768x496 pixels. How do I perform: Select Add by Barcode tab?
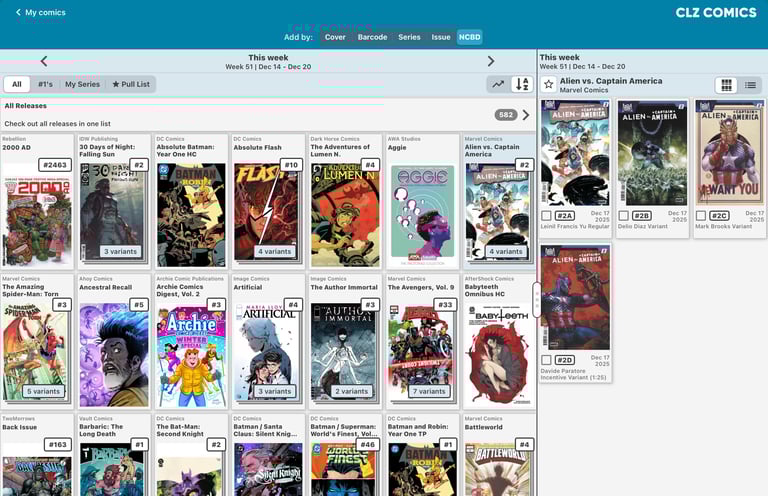pos(372,37)
